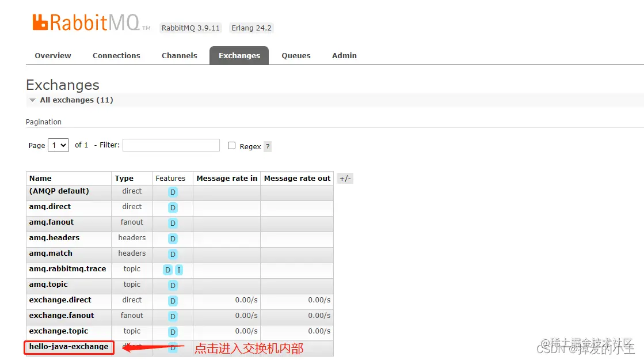Open the amq.topic exchange
The image size is (644, 360).
point(48,285)
